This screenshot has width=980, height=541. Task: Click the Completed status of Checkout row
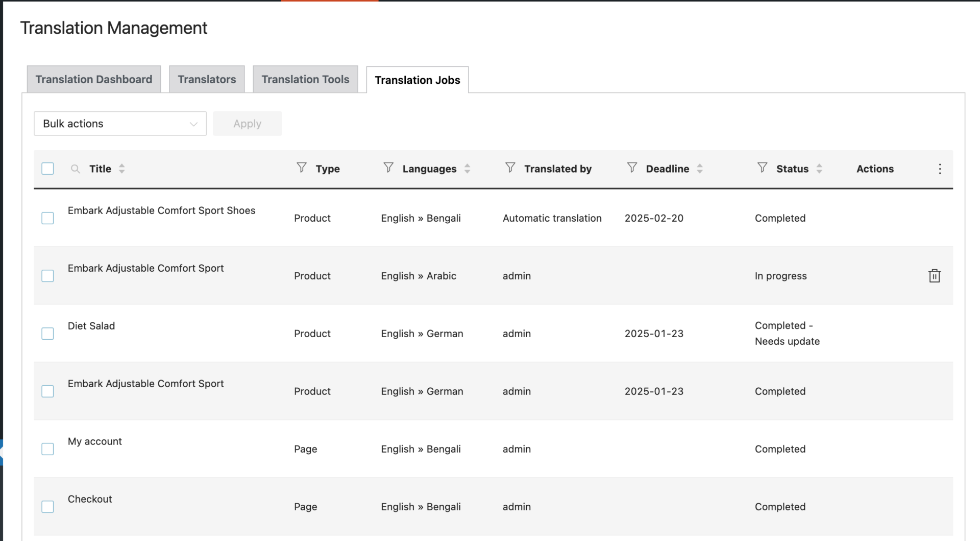point(780,507)
